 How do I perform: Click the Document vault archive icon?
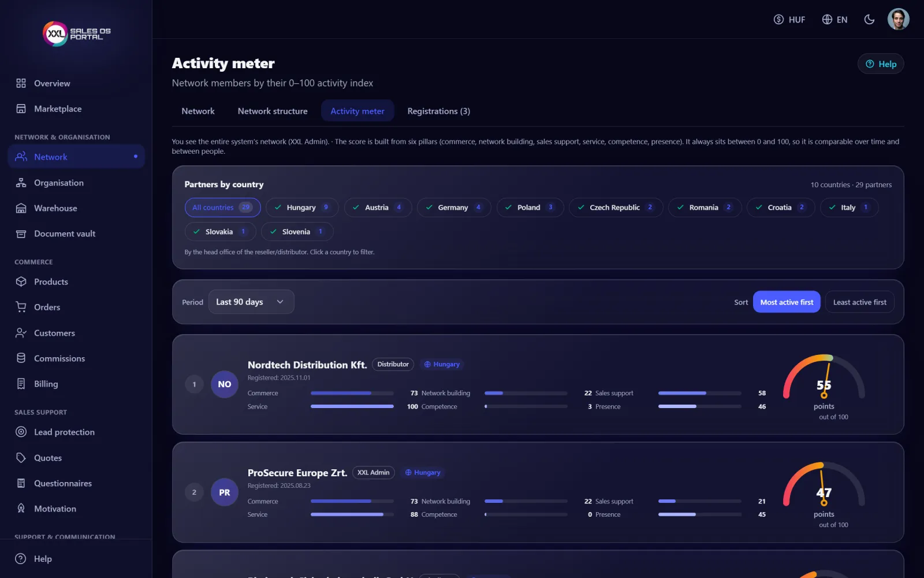[x=21, y=234]
